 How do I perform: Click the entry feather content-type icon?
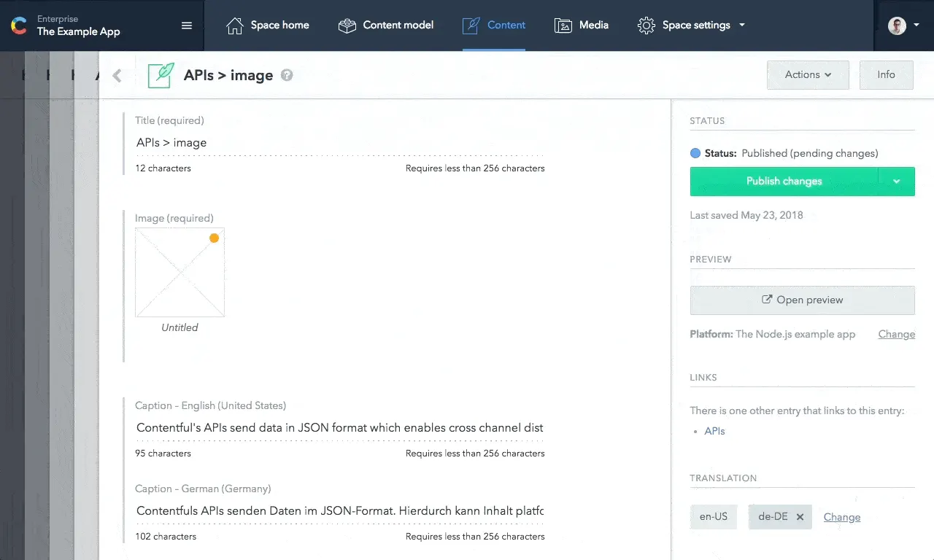click(161, 75)
